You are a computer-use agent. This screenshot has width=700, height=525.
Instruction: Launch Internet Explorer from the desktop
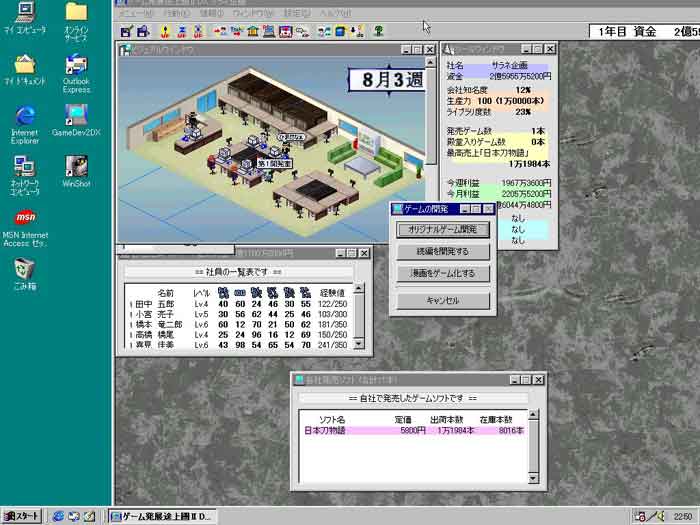coord(24,115)
